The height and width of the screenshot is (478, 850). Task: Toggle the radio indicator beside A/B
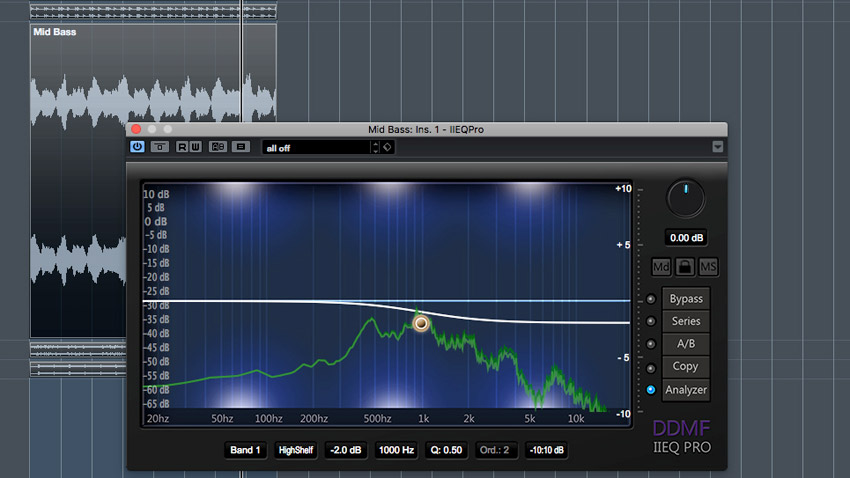click(x=651, y=344)
